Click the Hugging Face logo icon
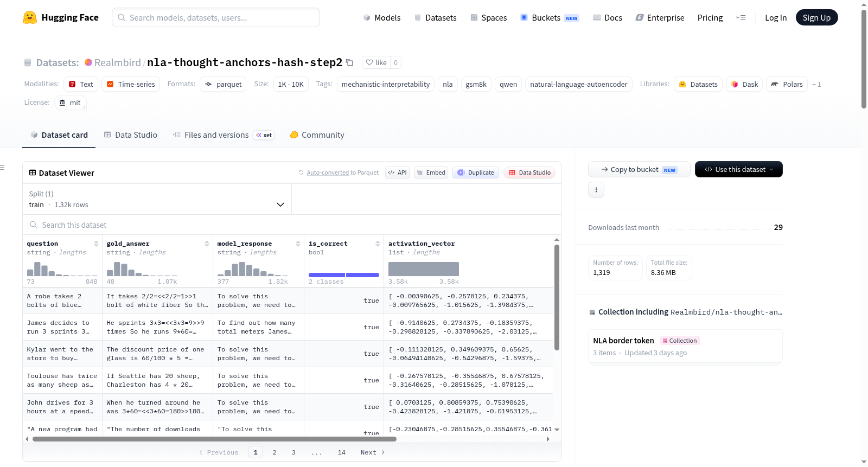Image resolution: width=868 pixels, height=467 pixels. pos(30,17)
